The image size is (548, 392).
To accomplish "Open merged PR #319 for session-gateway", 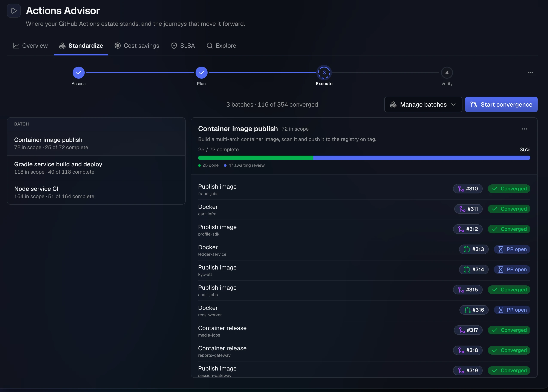I will 468,371.
